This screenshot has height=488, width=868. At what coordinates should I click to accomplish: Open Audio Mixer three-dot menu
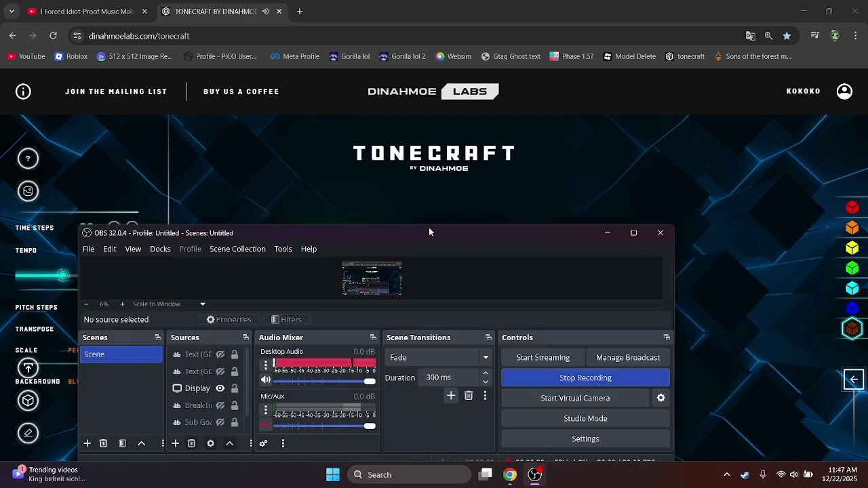pos(283,443)
